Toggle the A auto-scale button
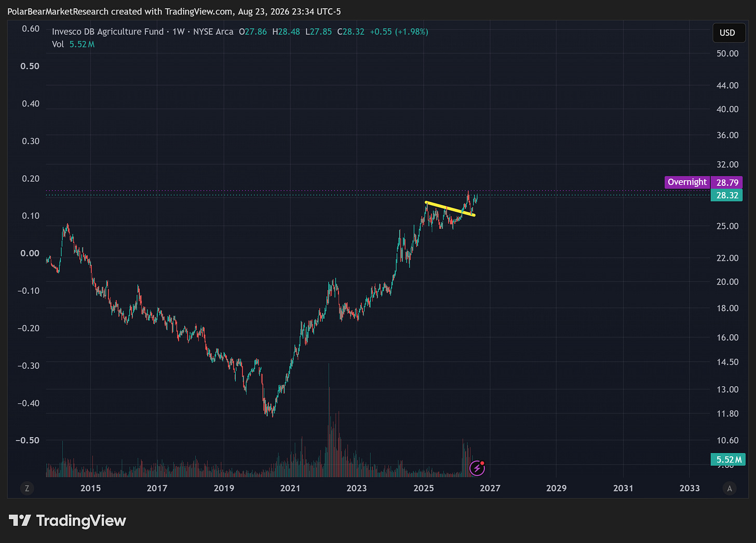Image resolution: width=756 pixels, height=543 pixels. tap(730, 488)
